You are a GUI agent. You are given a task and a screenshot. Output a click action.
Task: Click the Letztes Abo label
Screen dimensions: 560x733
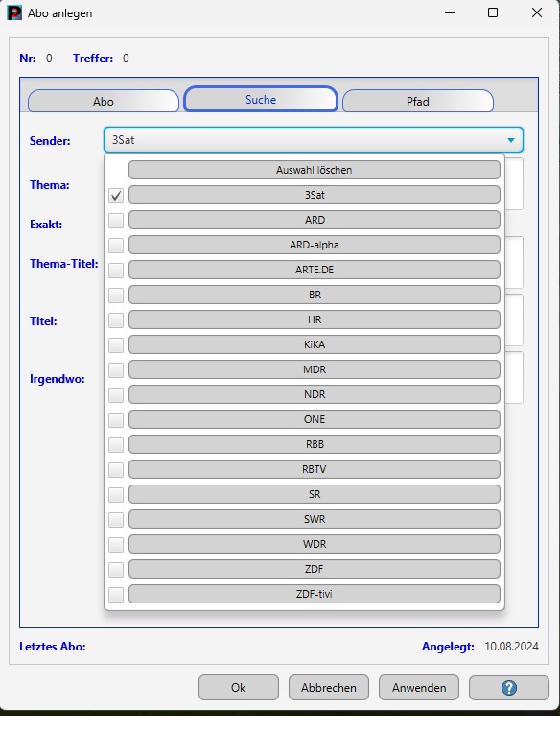click(x=53, y=647)
